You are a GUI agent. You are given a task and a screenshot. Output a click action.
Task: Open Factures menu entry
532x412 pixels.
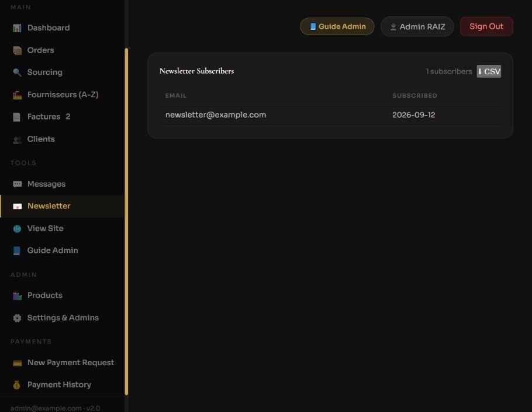63,117
